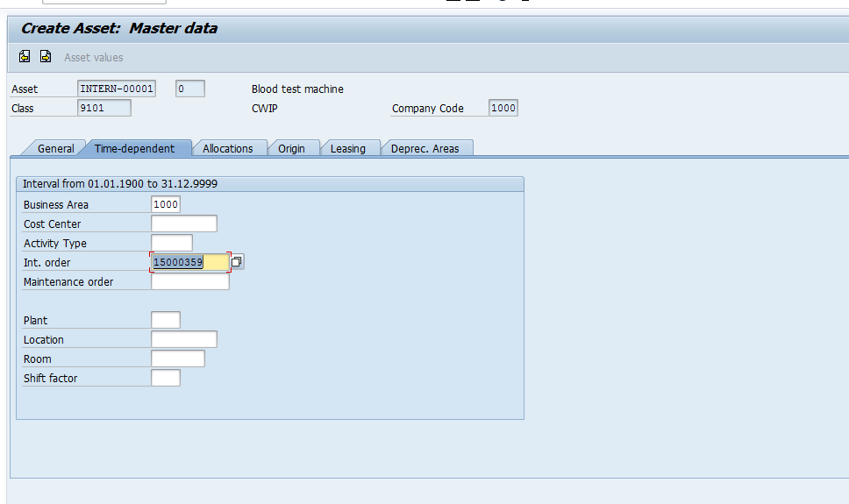Click into the Cost Center field

click(x=184, y=224)
